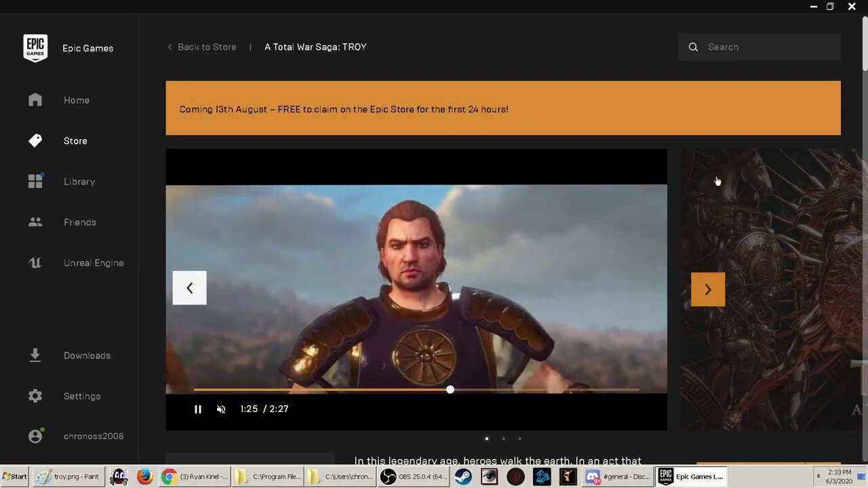Open Firefox from the taskbar

[x=144, y=476]
